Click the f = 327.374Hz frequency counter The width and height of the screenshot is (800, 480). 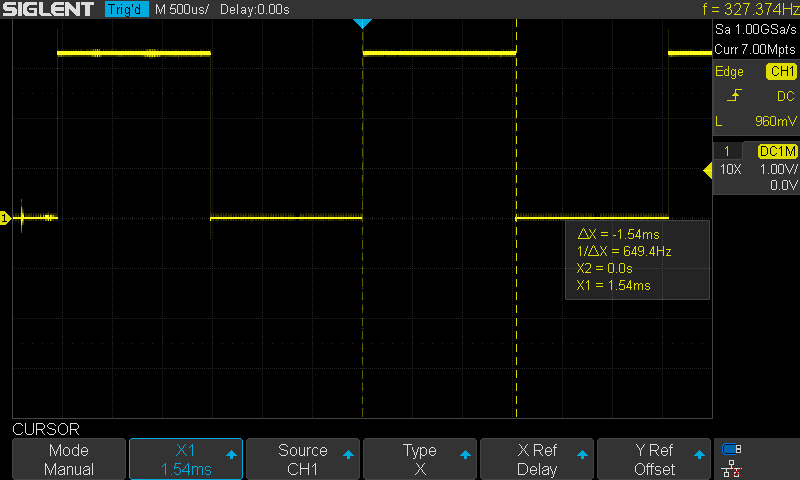751,9
